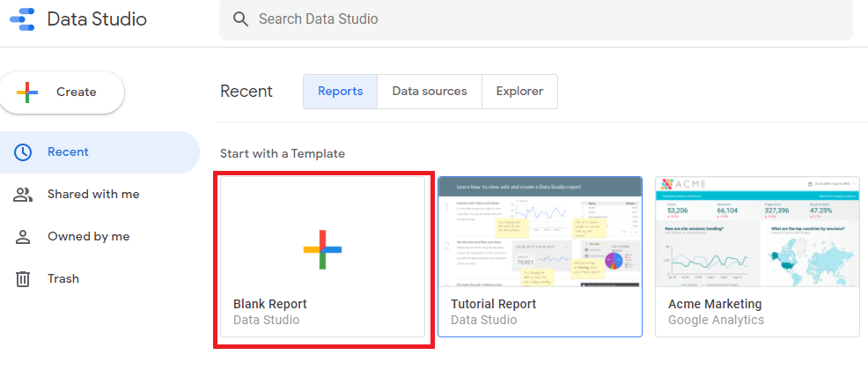The height and width of the screenshot is (377, 868).
Task: Click the plus icon in Blank Report card
Action: pyautogui.click(x=323, y=249)
